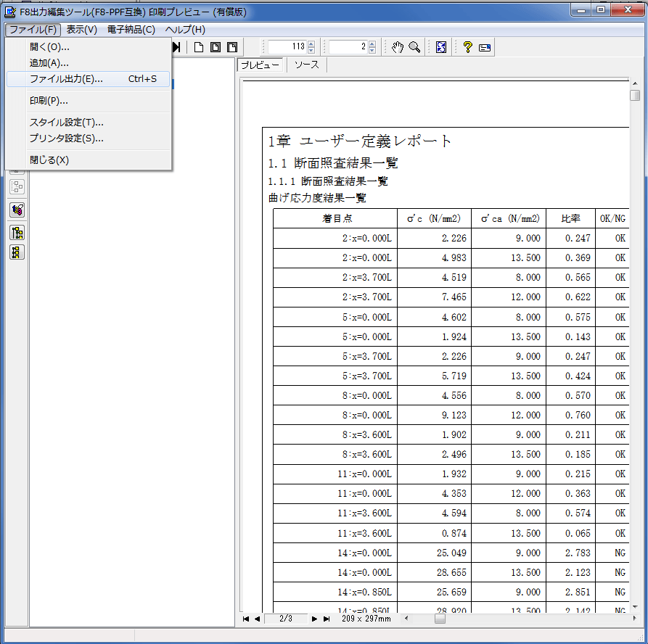648x644 pixels.
Task: Click the page number field showing 2/3
Action: coord(286,619)
